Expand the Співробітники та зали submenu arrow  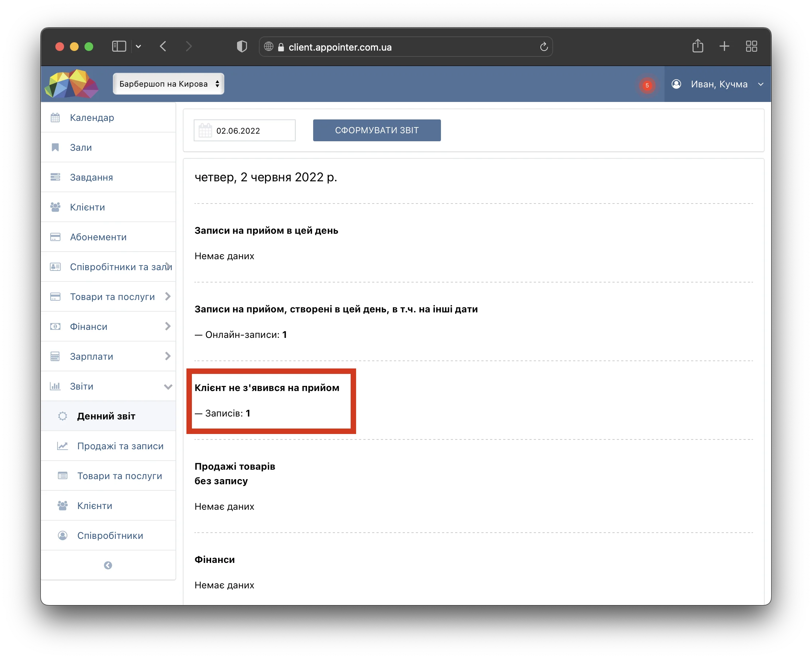tap(168, 267)
